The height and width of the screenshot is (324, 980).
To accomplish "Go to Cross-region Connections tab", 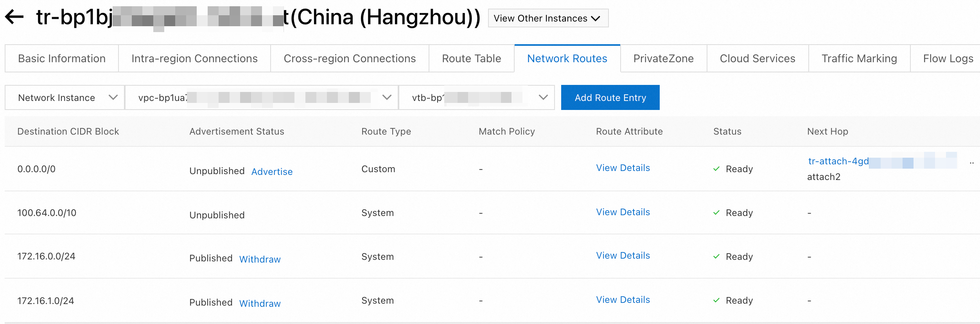I will (x=350, y=59).
